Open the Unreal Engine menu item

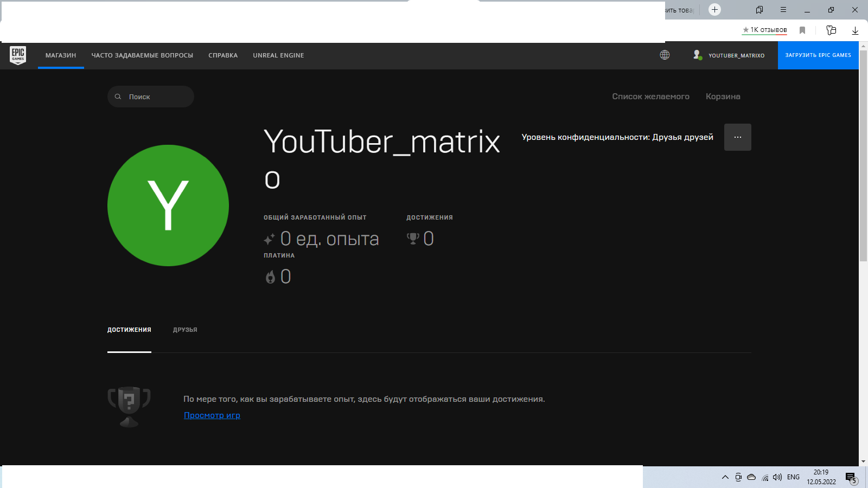(x=278, y=55)
